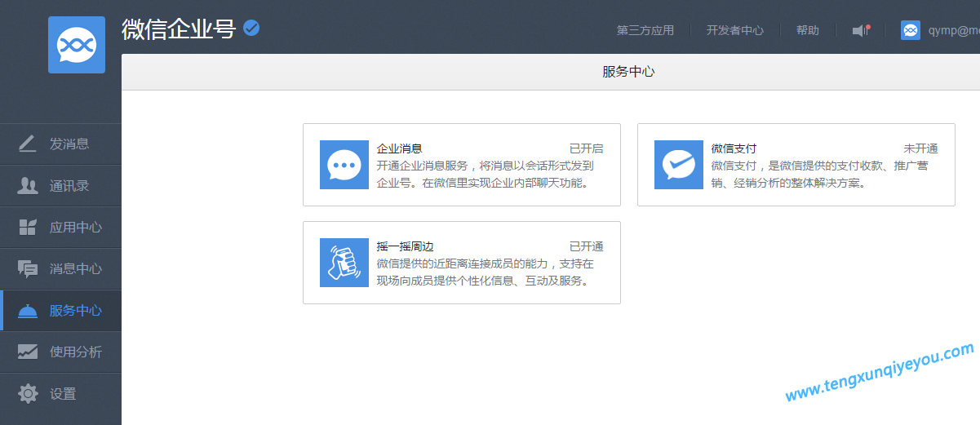Open the 微信支付 service title

(734, 148)
